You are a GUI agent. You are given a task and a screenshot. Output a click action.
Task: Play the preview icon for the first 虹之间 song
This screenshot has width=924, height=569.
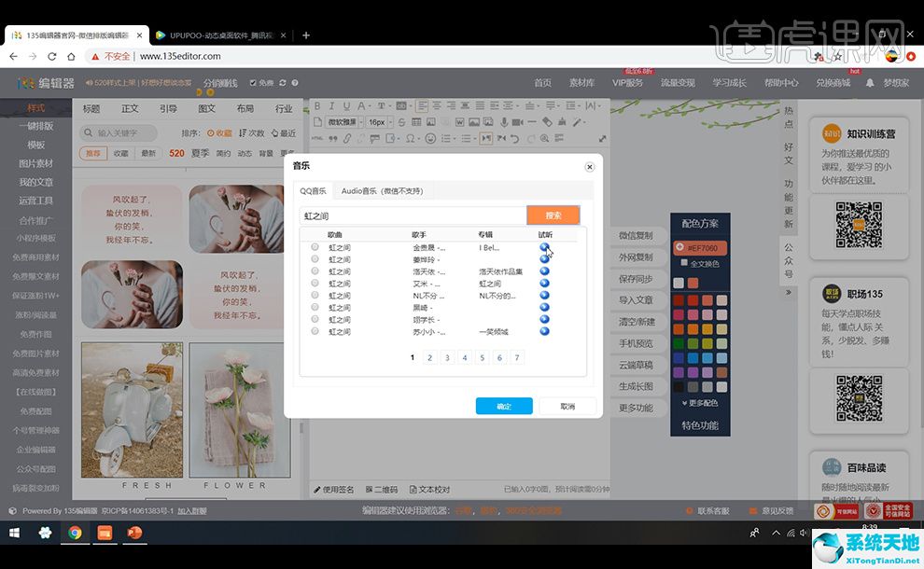click(x=544, y=246)
